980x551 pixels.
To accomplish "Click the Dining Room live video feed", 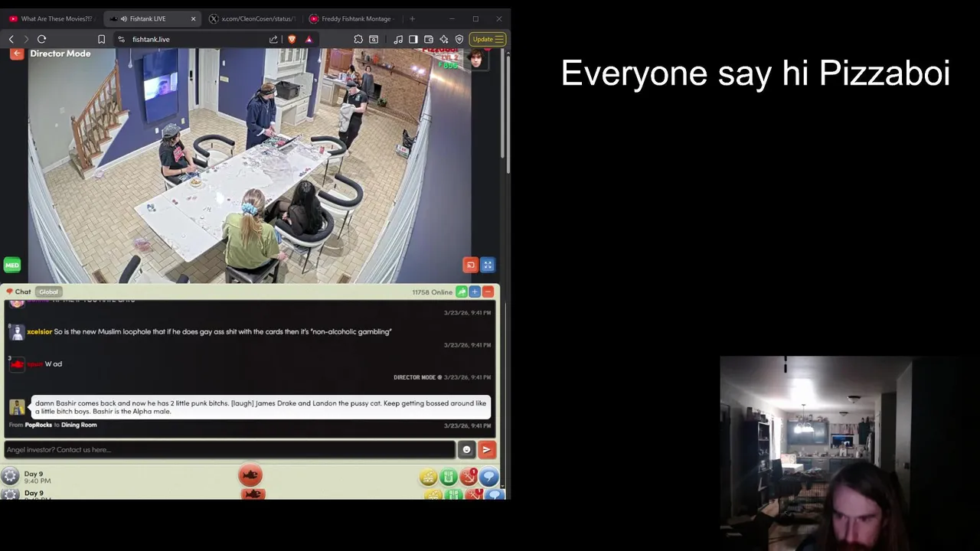I will pos(250,165).
